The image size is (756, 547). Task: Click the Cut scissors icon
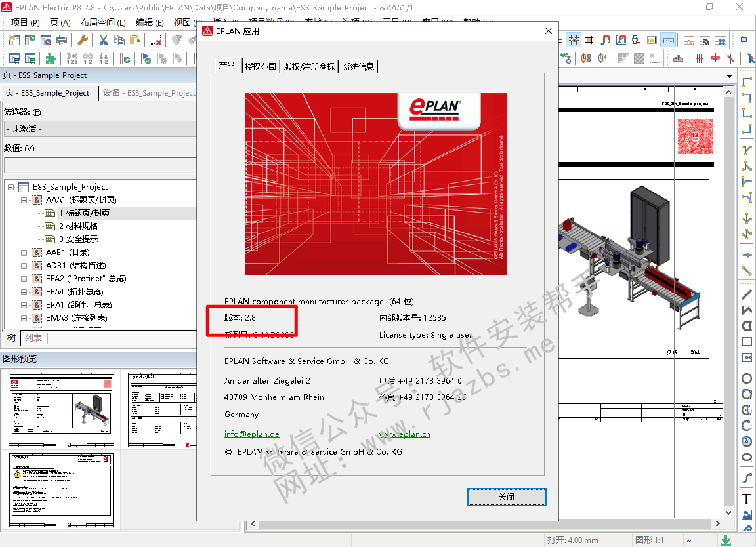pyautogui.click(x=103, y=40)
